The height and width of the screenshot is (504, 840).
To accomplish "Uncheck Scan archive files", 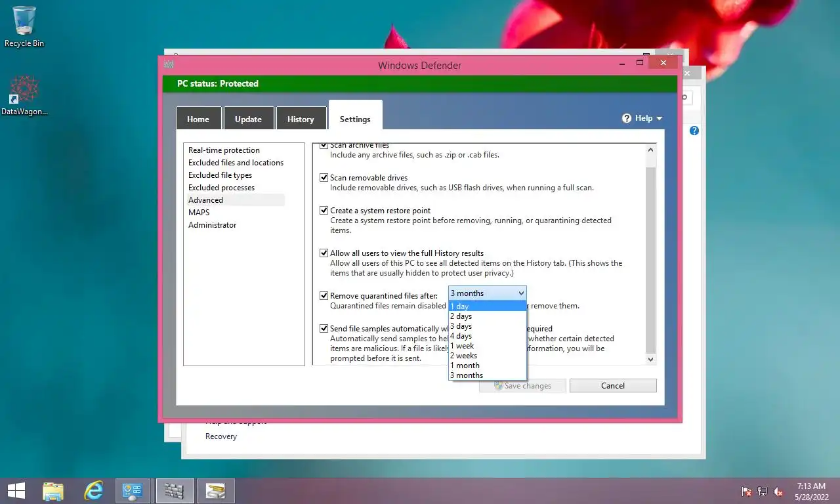I will pyautogui.click(x=324, y=145).
